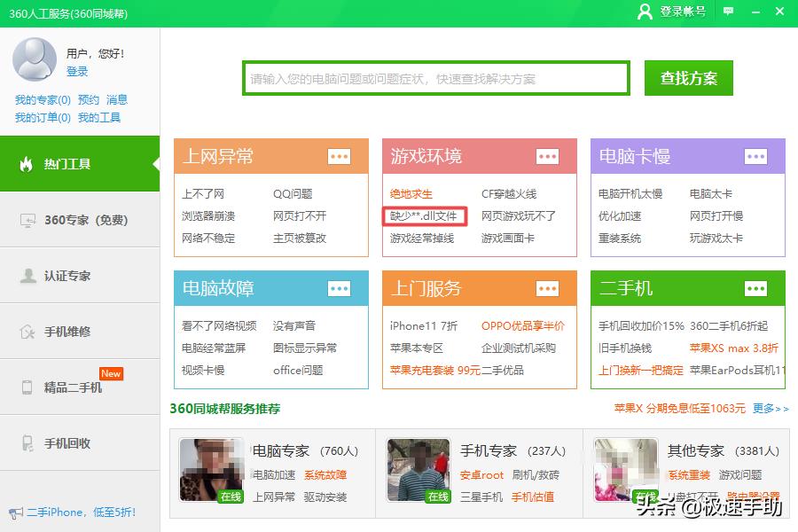Click the flame icon beside 热门工具
This screenshot has height=532, width=798.
[x=26, y=164]
